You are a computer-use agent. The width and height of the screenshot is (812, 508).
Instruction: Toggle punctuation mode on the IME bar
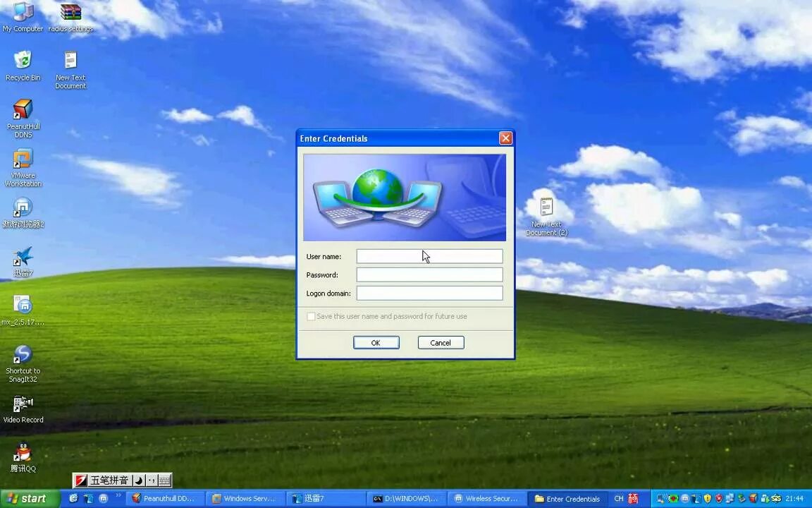coord(152,480)
